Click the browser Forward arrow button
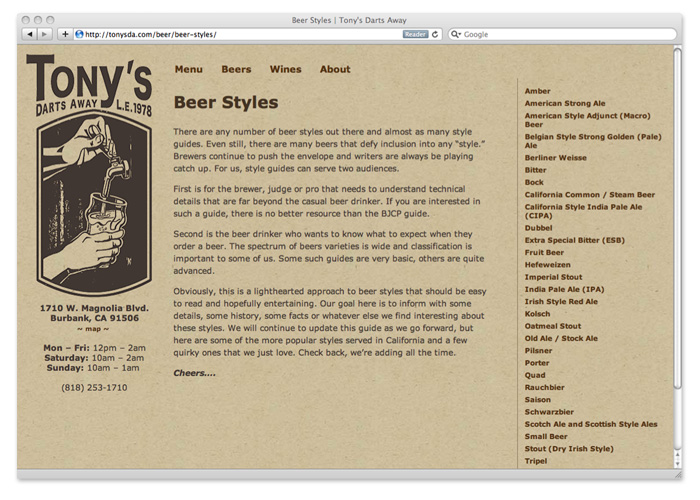 [x=44, y=34]
